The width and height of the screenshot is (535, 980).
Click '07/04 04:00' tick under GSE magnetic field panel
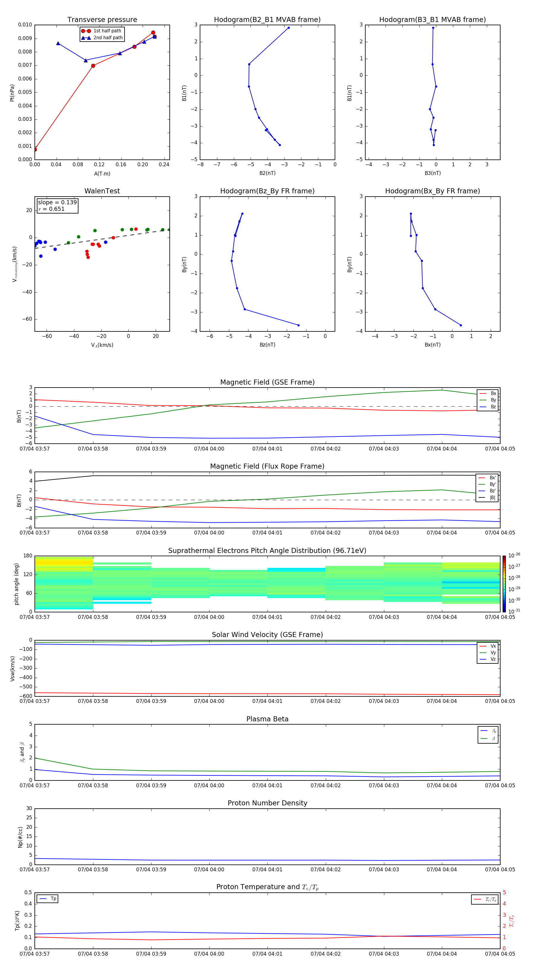209,449
